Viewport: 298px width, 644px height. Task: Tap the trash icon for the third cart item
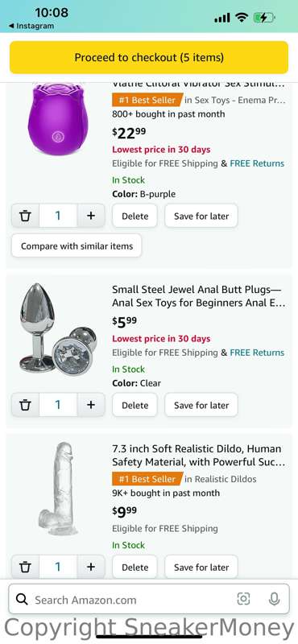pos(26,568)
